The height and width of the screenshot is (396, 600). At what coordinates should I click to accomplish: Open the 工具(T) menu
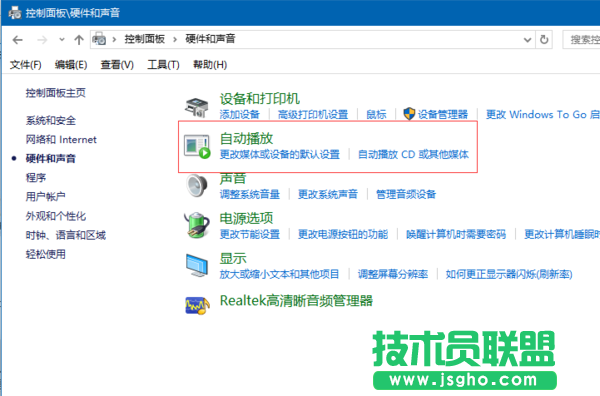coord(163,65)
